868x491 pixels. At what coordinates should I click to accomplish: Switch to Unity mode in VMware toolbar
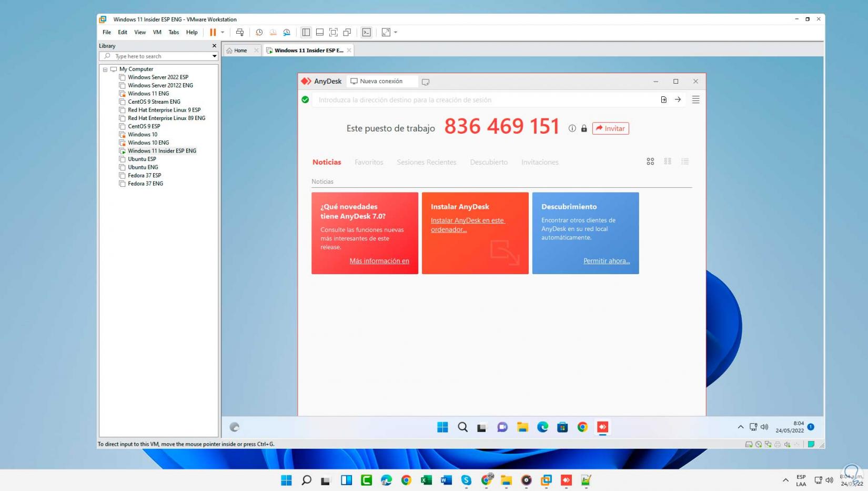tap(347, 32)
